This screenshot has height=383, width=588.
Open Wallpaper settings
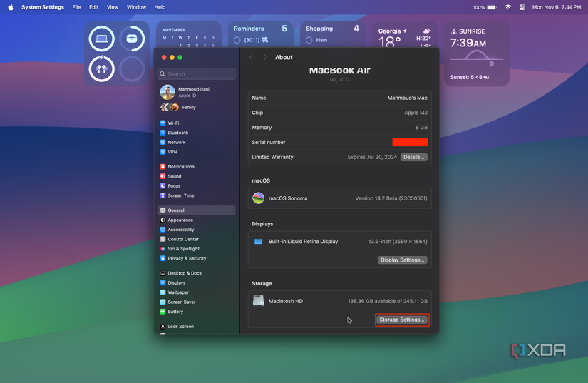click(x=197, y=292)
